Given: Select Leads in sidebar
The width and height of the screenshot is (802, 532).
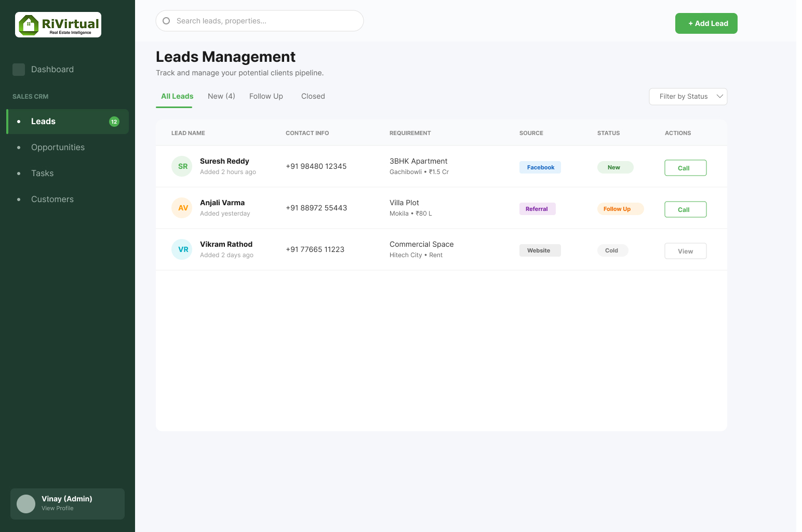Looking at the screenshot, I should pos(68,122).
